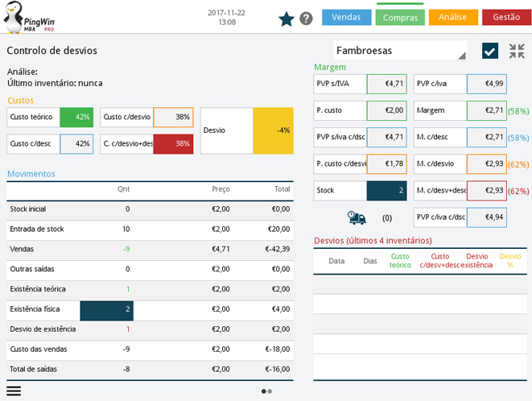The image size is (532, 401).
Task: Click the M. c/desvio percentage (62%) in orange
Action: tap(518, 165)
